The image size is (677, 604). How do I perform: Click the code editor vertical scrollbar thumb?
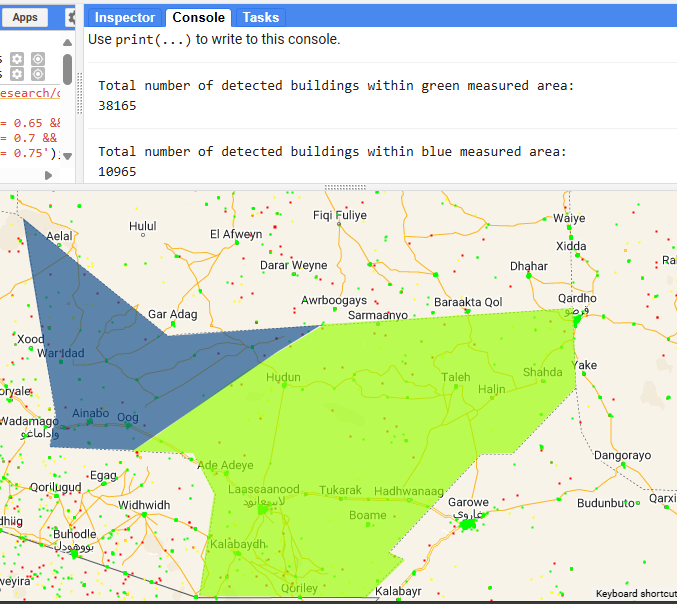(x=67, y=68)
